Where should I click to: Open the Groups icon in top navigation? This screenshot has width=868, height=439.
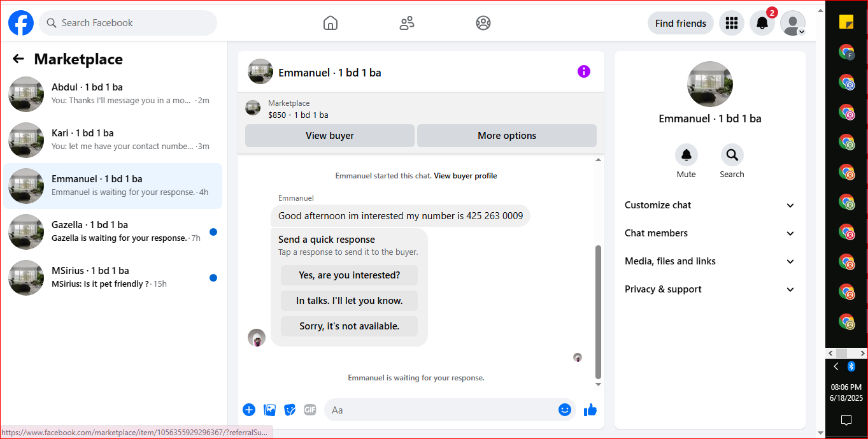point(483,23)
